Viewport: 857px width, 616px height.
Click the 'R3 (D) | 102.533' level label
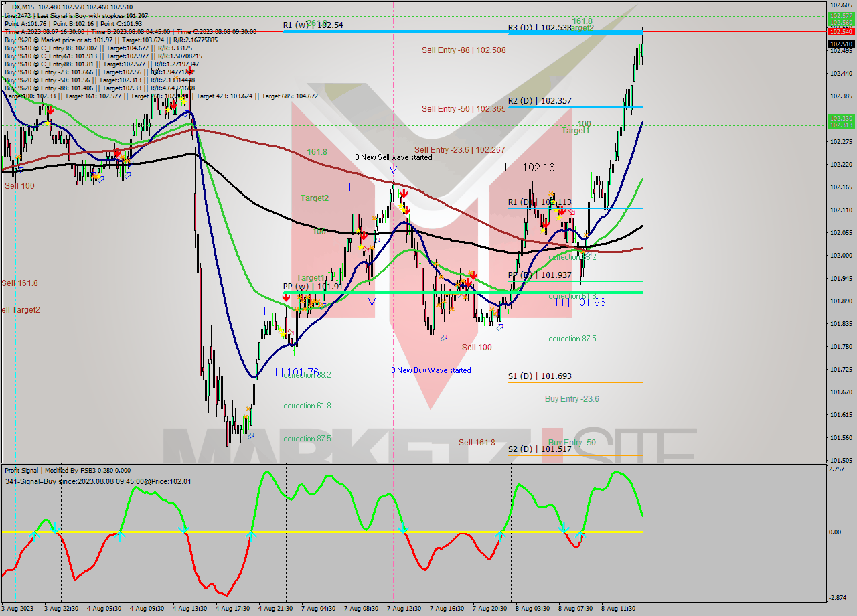[540, 28]
